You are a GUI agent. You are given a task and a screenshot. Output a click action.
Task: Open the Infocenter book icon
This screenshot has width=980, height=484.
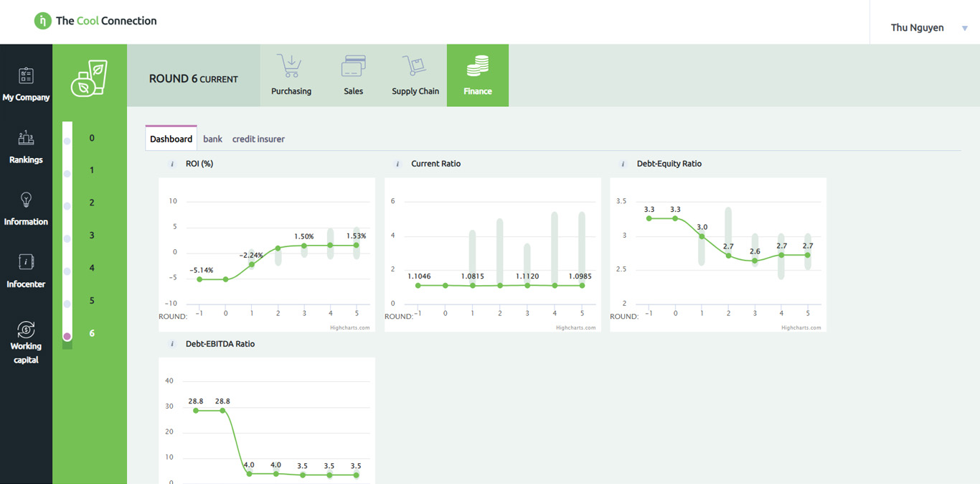[x=26, y=263]
